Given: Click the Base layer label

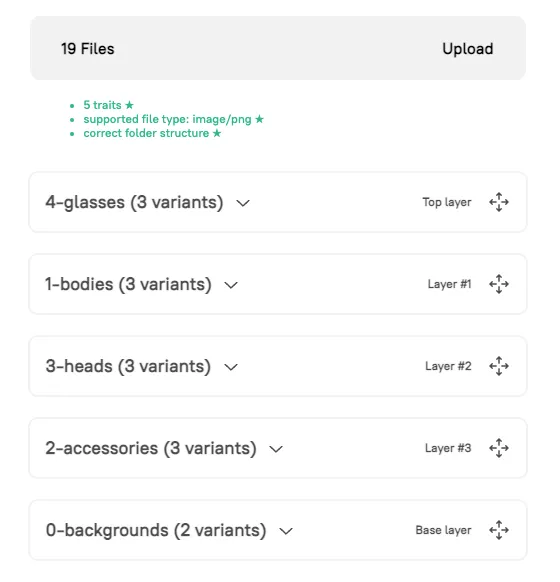Looking at the screenshot, I should click(443, 530).
